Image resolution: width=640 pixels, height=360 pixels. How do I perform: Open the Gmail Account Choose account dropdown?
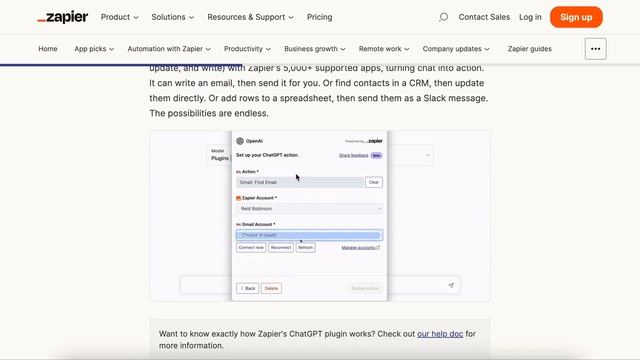[x=309, y=235]
